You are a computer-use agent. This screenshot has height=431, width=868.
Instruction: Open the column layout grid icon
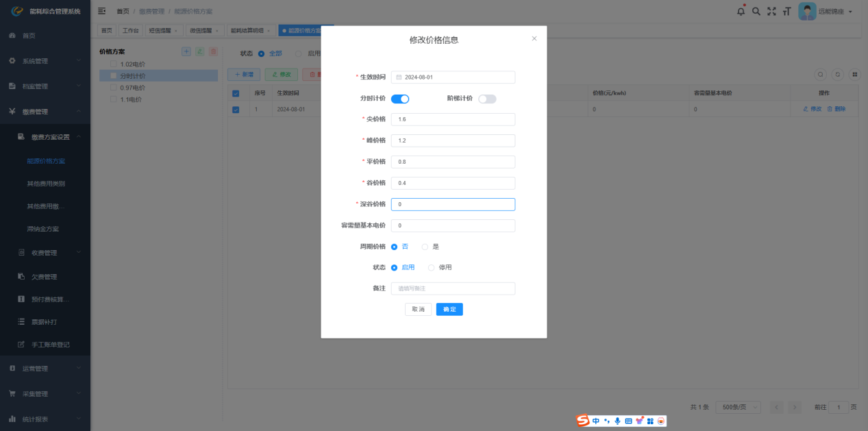point(854,74)
